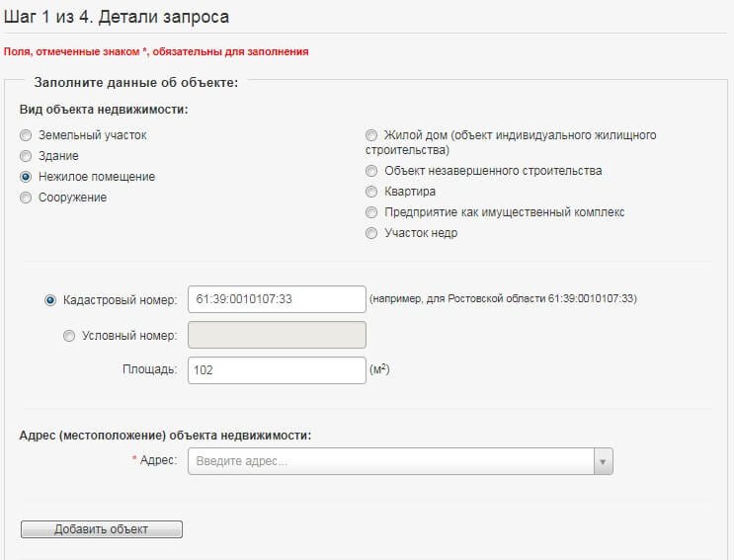
Task: Select the Квартира radio button
Action: point(371,192)
